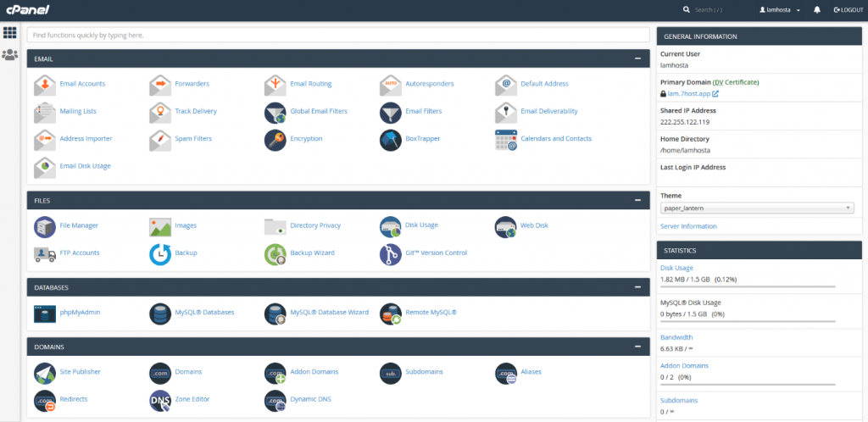This screenshot has width=868, height=422.
Task: Open the Subdomains statistics link
Action: tap(679, 400)
